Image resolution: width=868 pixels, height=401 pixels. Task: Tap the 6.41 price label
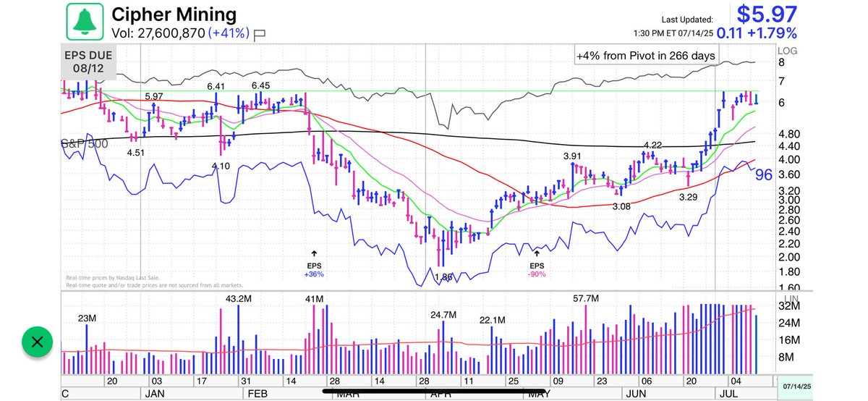216,86
